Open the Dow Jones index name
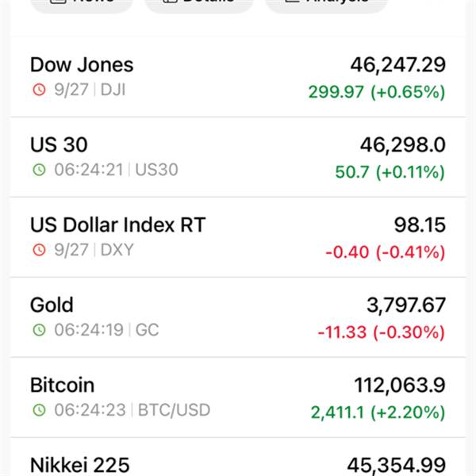 pos(82,65)
